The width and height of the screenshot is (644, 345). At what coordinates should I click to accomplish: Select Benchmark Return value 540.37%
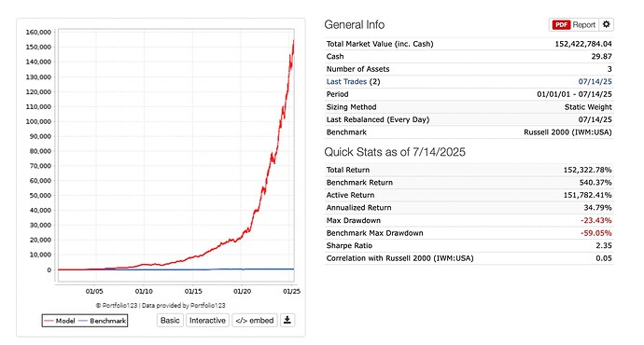click(595, 183)
